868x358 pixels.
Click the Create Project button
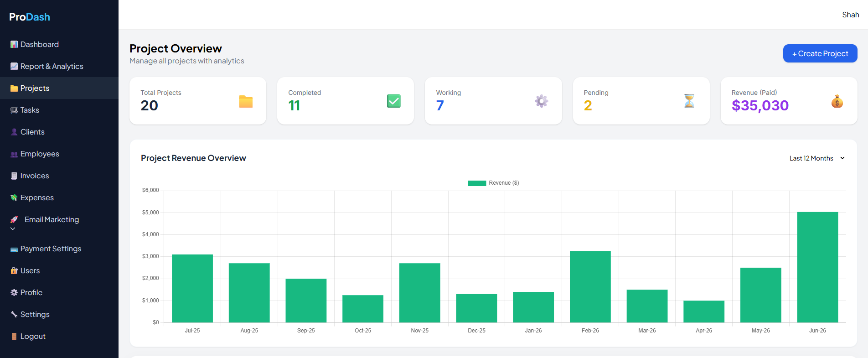point(820,53)
